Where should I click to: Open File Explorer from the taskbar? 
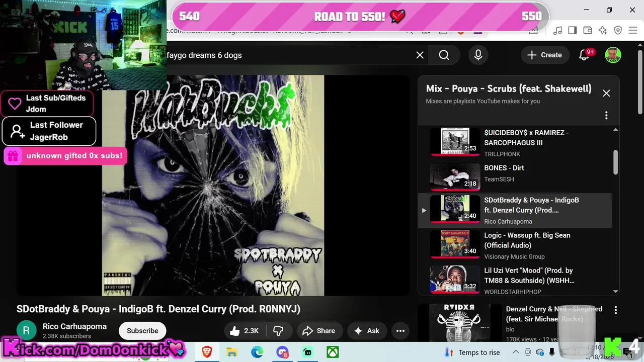(232, 352)
